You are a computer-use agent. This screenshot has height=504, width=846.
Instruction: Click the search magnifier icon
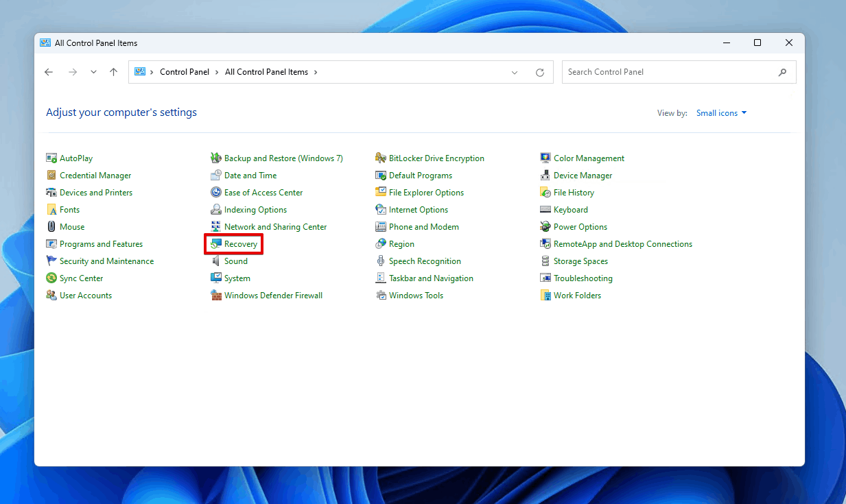click(x=783, y=72)
